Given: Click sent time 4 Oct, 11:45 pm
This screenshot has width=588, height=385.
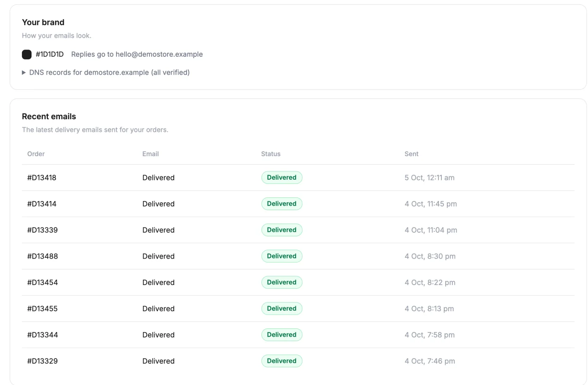Looking at the screenshot, I should tap(430, 204).
